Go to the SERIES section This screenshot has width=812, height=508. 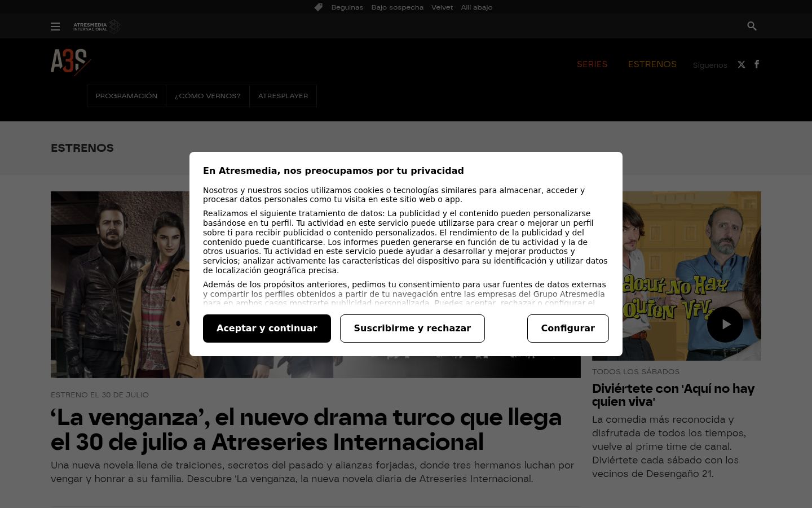pos(592,64)
